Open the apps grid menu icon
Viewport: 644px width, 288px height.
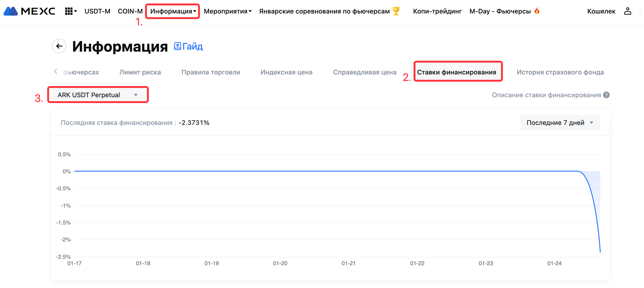point(69,11)
